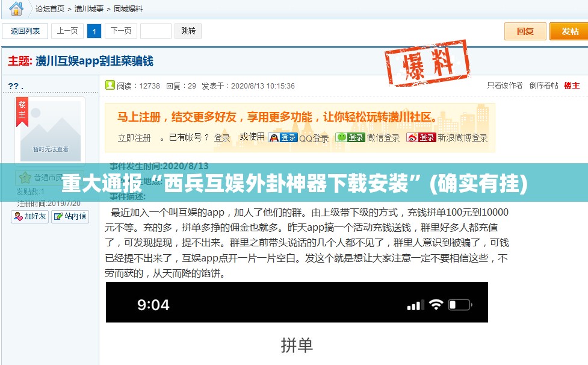Screen dimensions: 588x365
Task: Click the page number input field
Action: click(x=156, y=31)
